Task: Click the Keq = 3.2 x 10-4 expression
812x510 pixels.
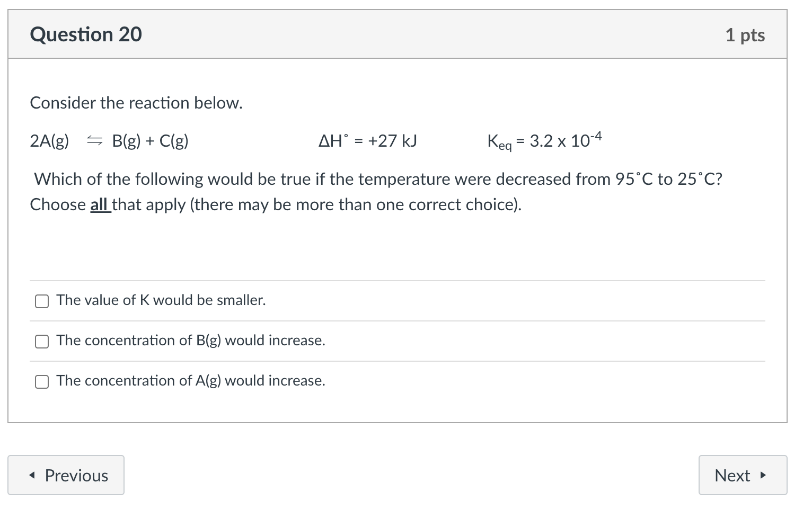Action: tap(544, 141)
